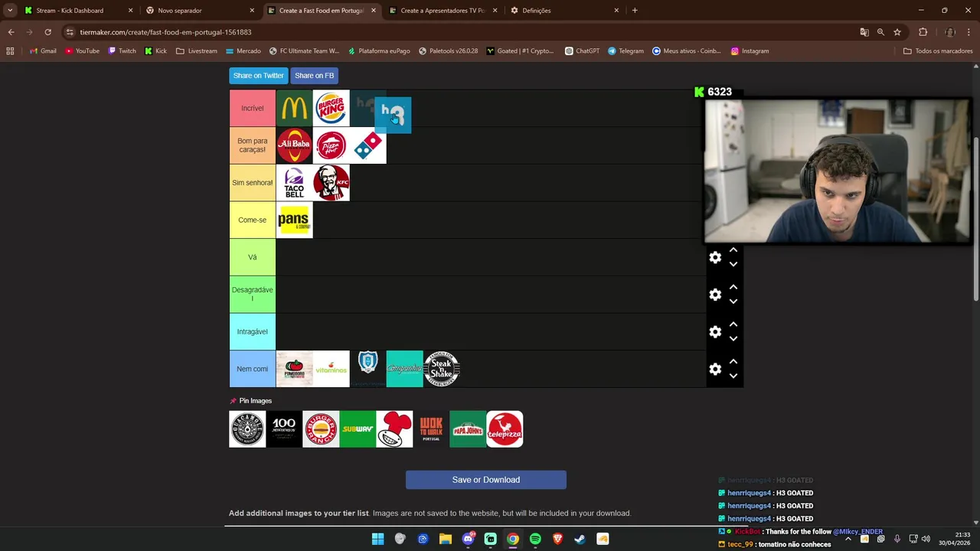Select the Wok to Walk logo tile
Viewport: 980px width, 551px height.
pos(431,429)
